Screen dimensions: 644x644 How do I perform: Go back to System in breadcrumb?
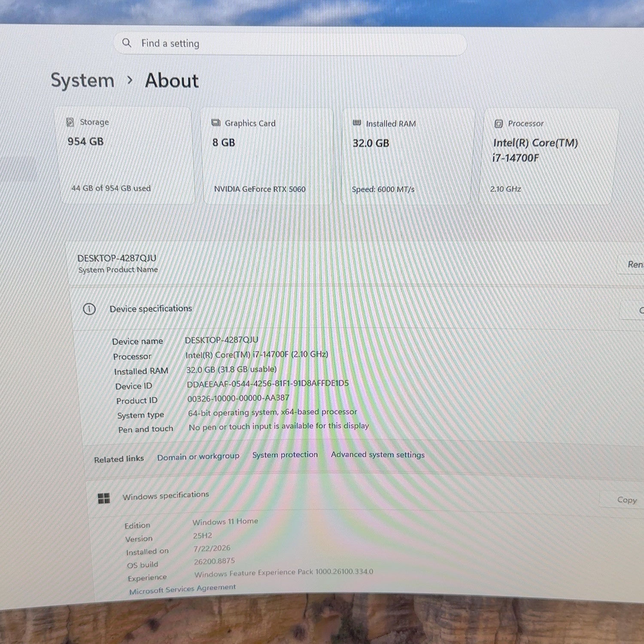[x=83, y=81]
